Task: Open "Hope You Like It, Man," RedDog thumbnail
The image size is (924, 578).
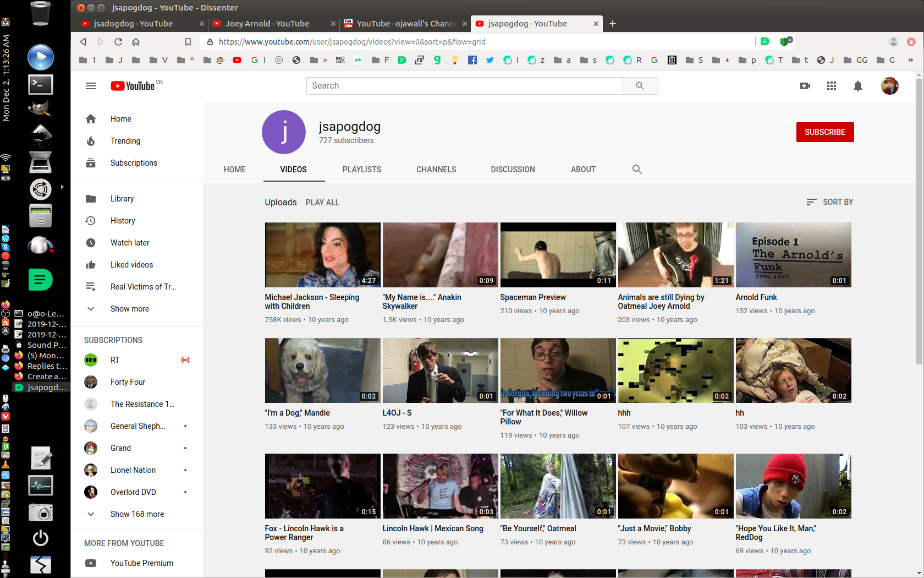Action: [794, 486]
